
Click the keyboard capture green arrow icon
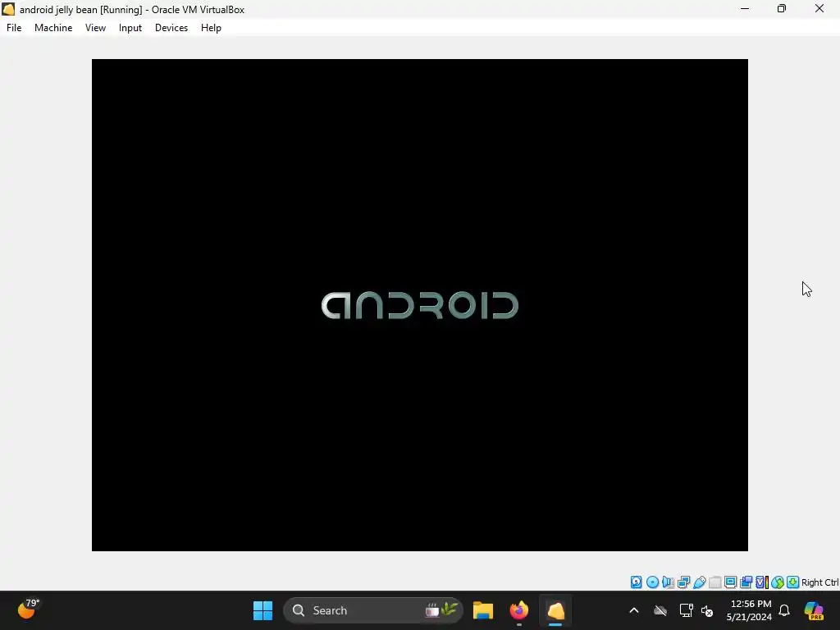coord(793,582)
